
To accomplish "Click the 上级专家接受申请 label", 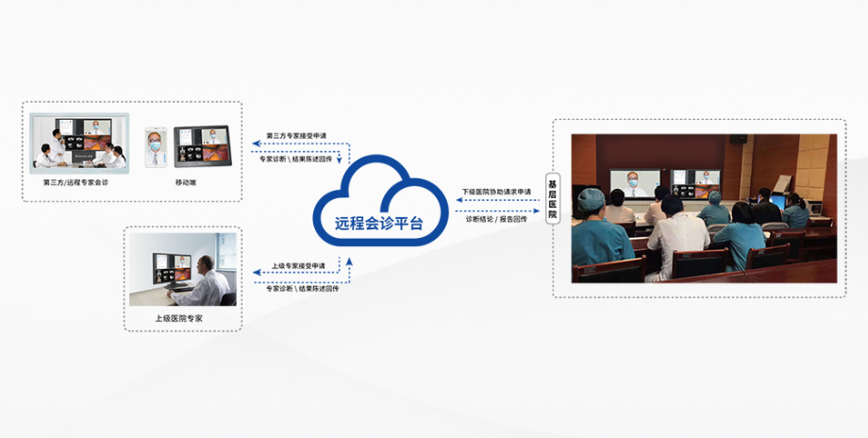I will tap(298, 266).
